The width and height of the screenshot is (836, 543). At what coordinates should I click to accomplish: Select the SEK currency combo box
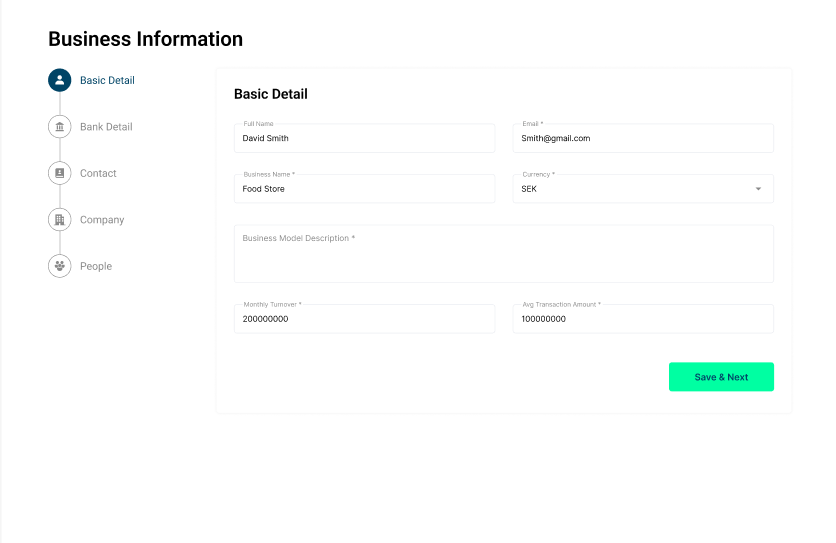pyautogui.click(x=643, y=189)
